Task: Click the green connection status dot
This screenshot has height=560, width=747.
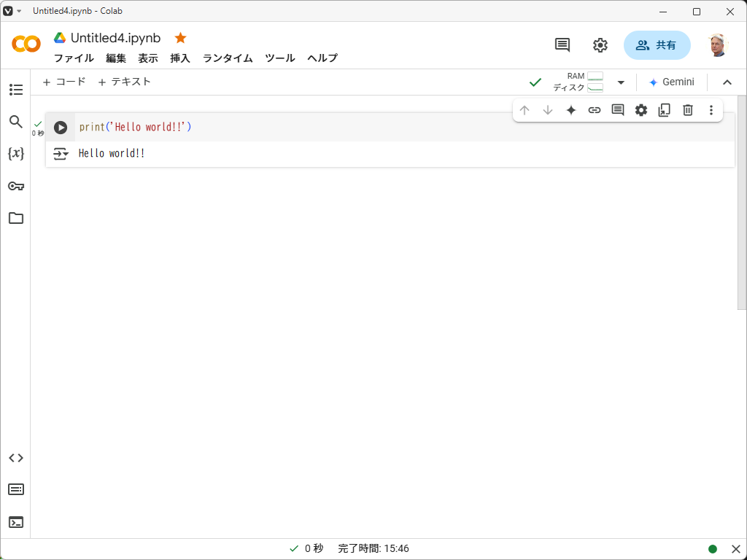Action: (713, 549)
